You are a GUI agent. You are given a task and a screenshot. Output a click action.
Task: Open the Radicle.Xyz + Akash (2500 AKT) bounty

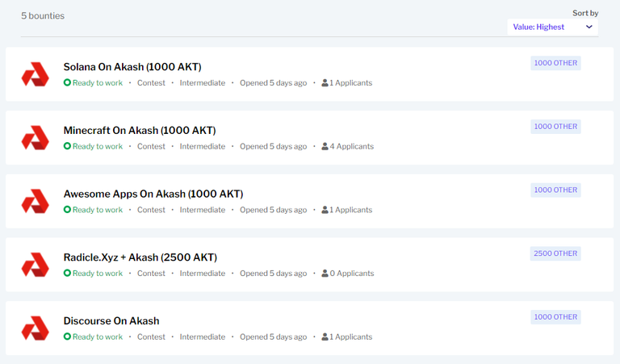(140, 257)
